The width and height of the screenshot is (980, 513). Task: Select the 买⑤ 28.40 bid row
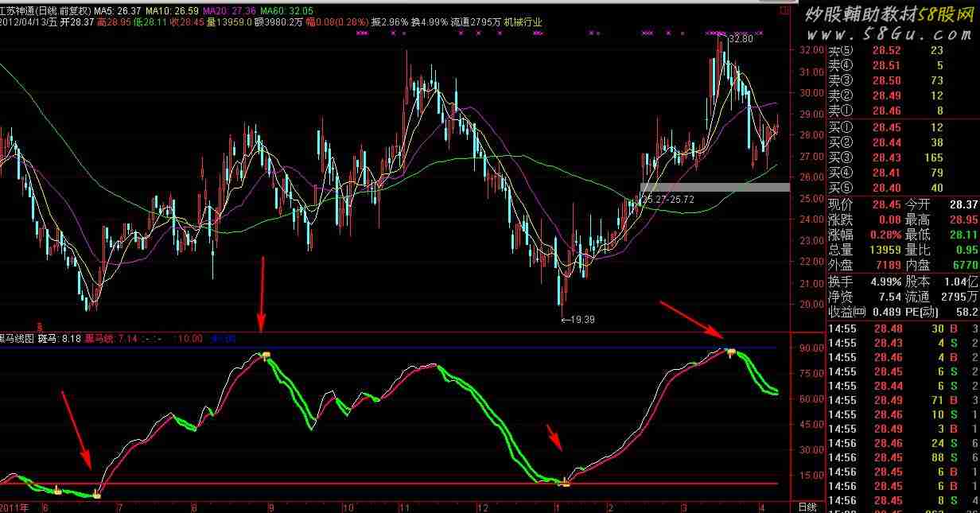coord(888,187)
